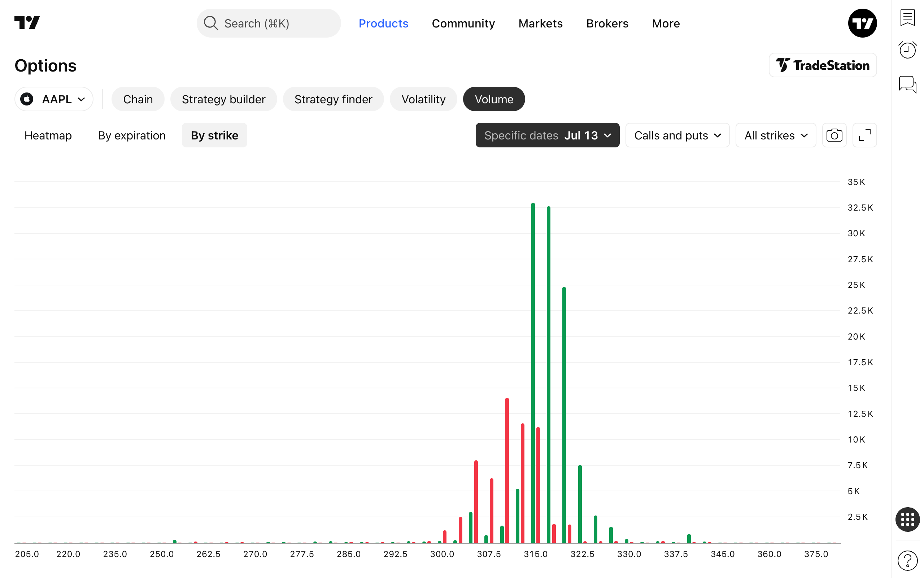This screenshot has width=924, height=578.
Task: Switch to Heatmap view
Action: (x=48, y=135)
